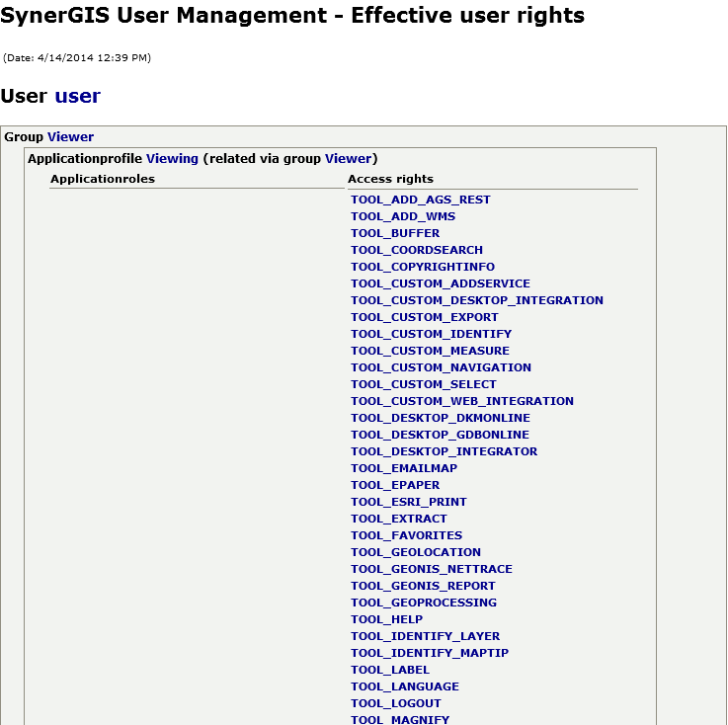Select the TOOL_MAGNIFY link
Screen dimensions: 728x725
click(400, 719)
